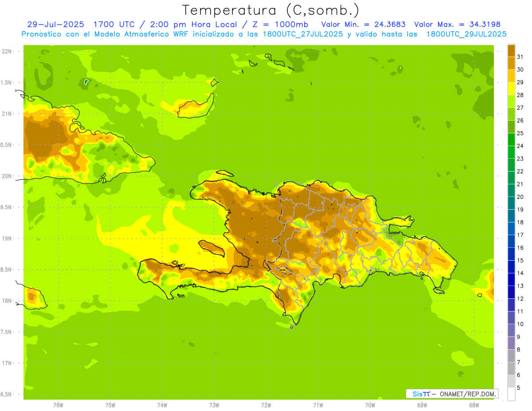
Task: Click the "18N" latitude axis label
Action: (7, 301)
